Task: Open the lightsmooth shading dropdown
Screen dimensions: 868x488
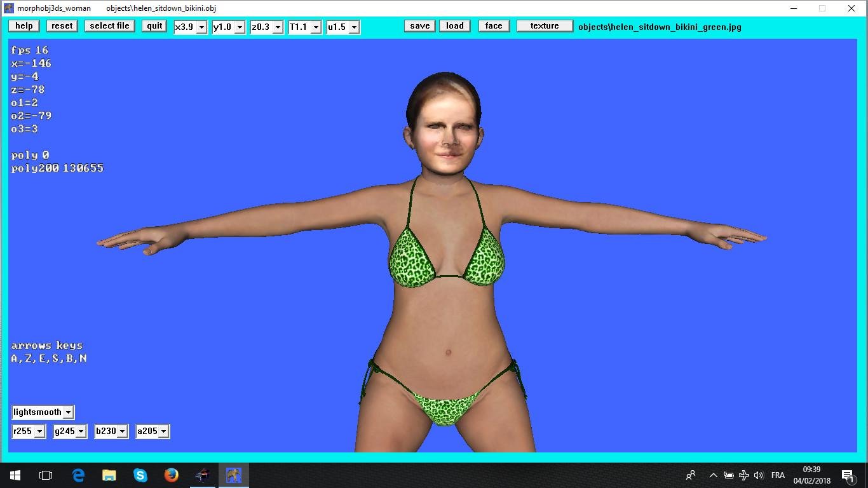Action: (x=43, y=412)
